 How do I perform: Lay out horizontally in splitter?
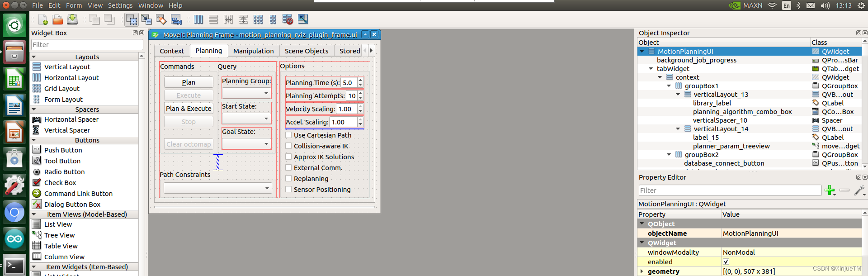coord(228,19)
